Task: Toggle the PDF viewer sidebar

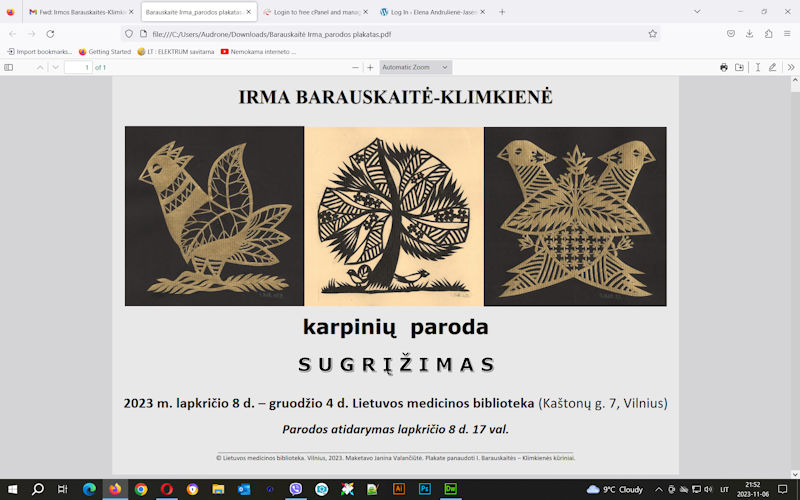Action: 9,67
